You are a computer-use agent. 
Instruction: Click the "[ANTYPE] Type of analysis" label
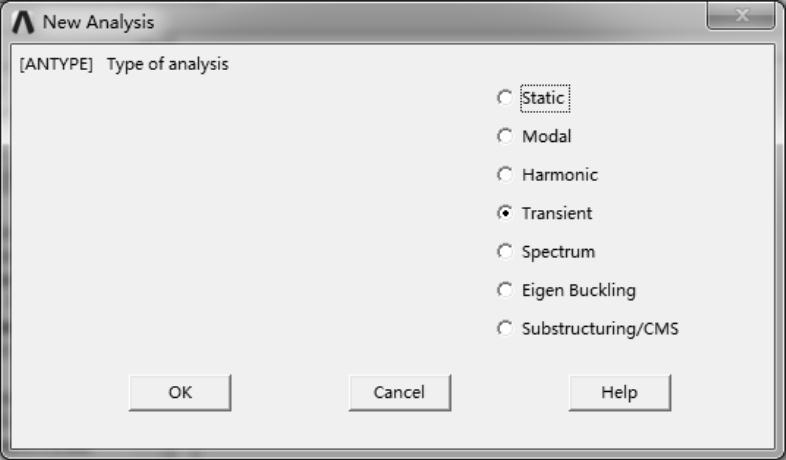click(x=124, y=65)
